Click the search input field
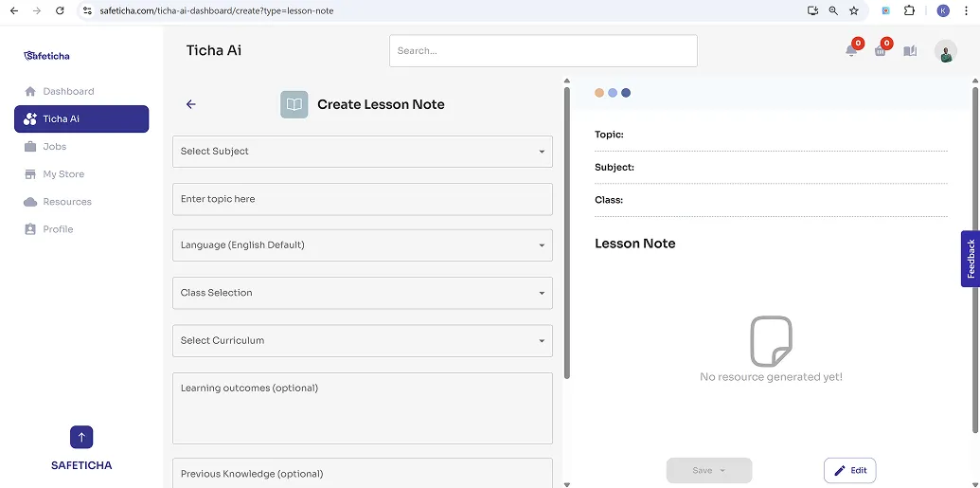Image resolution: width=980 pixels, height=488 pixels. pyautogui.click(x=543, y=50)
